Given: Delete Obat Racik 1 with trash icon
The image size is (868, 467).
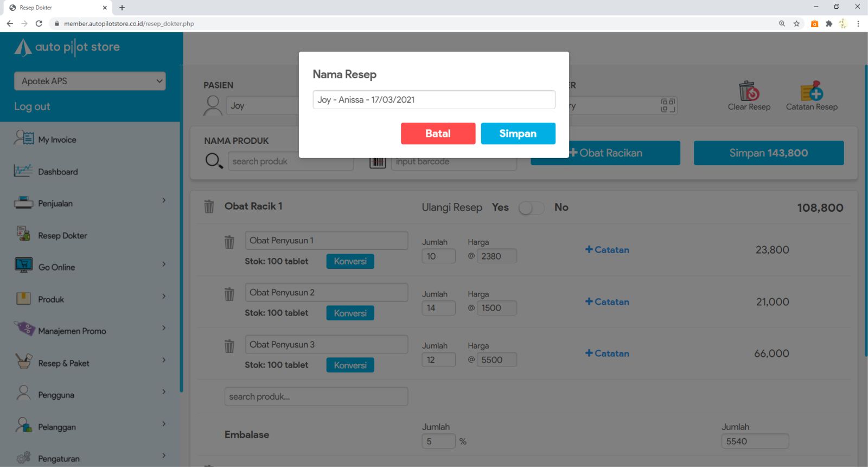Looking at the screenshot, I should coord(209,206).
